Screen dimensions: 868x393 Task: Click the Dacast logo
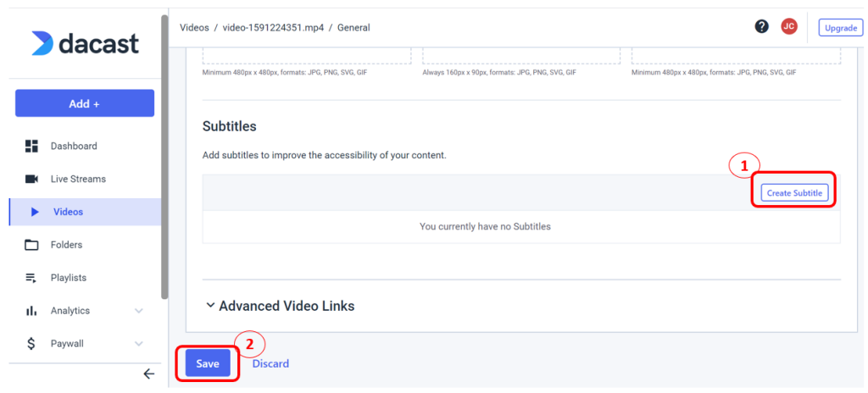tap(85, 43)
